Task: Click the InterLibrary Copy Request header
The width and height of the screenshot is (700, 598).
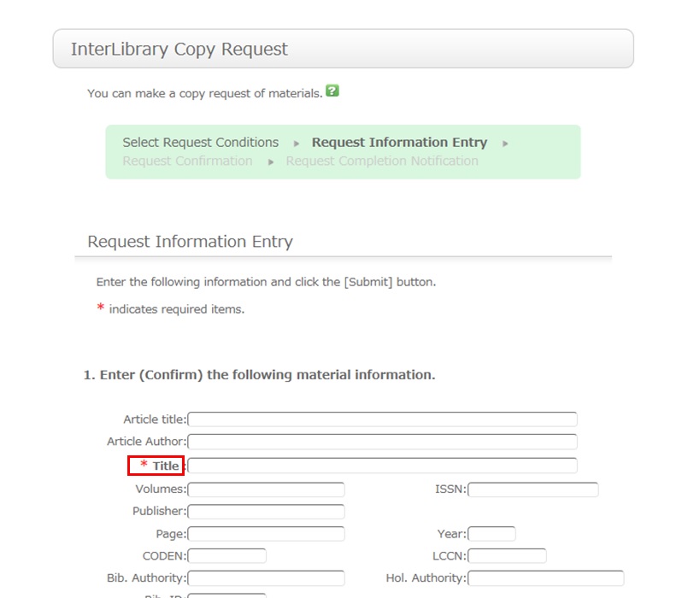Action: pos(179,50)
